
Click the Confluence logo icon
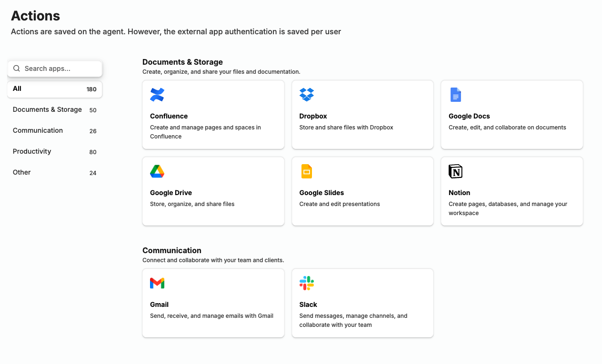coord(157,95)
